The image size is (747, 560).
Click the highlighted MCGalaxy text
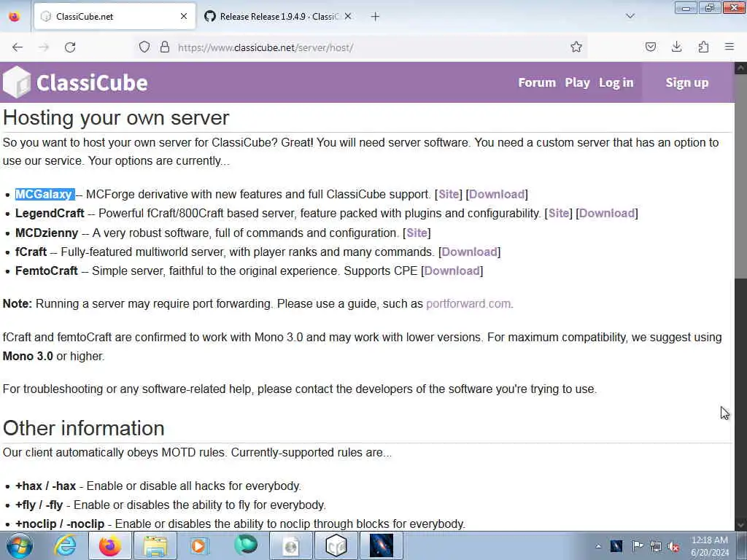coord(44,194)
